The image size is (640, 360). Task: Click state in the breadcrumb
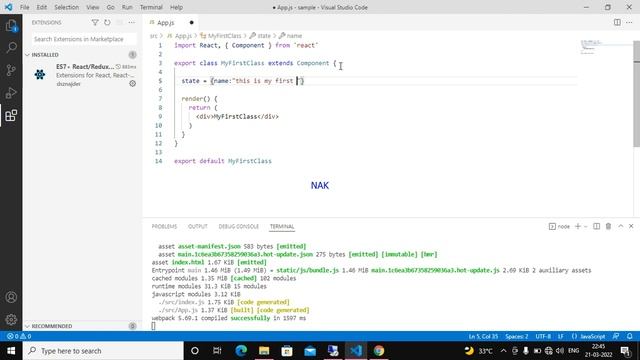(x=264, y=36)
